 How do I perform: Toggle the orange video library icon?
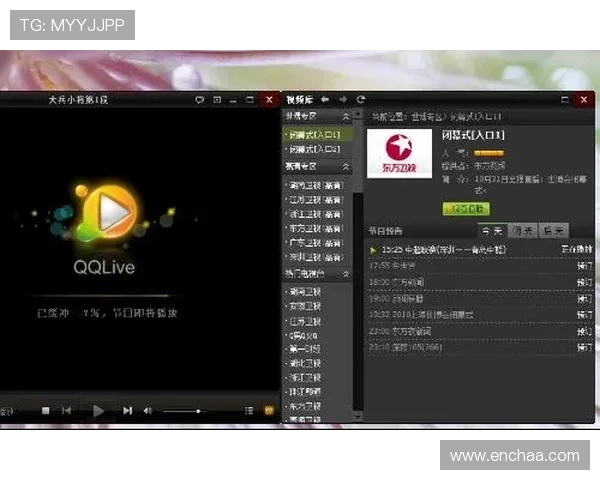(269, 411)
